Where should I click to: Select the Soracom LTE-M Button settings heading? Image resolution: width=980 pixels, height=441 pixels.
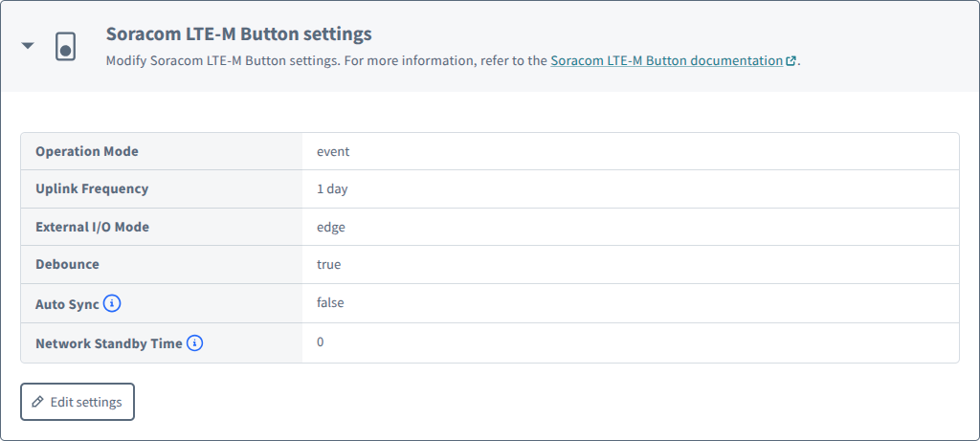[x=238, y=33]
